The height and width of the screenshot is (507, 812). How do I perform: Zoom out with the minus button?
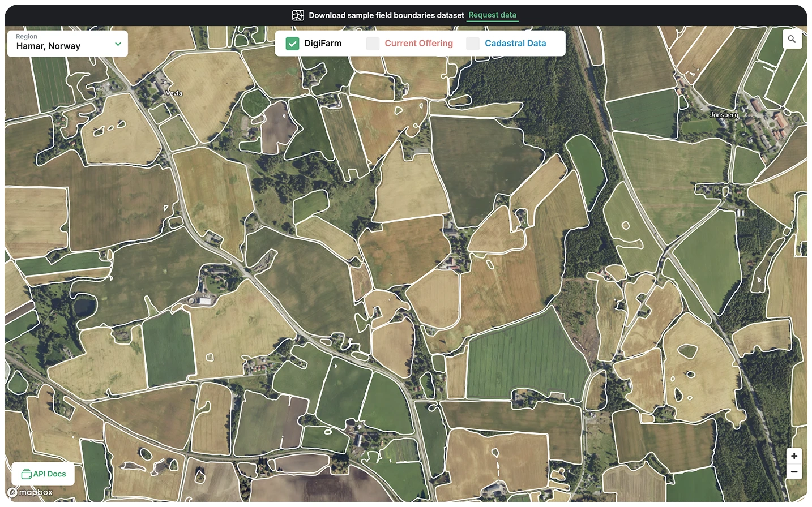[x=794, y=471]
